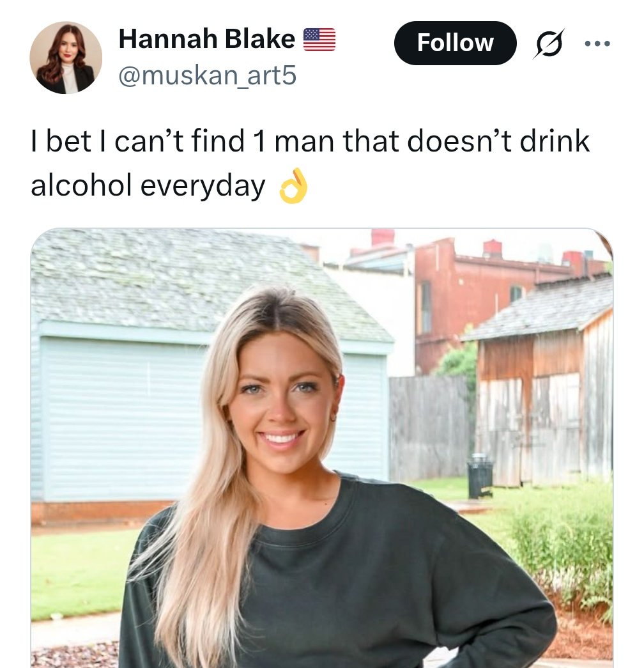644x668 pixels.
Task: Open Hannah Blake's circular profile avatar
Action: [x=66, y=58]
